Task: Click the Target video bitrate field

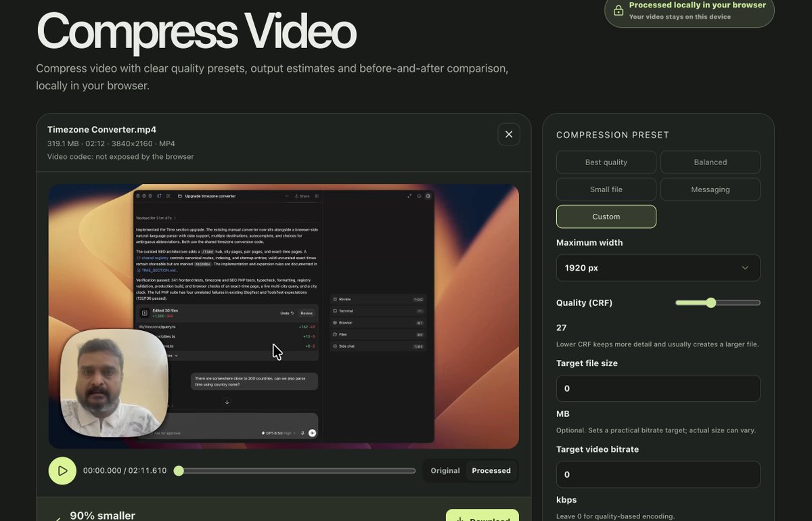Action: click(658, 475)
